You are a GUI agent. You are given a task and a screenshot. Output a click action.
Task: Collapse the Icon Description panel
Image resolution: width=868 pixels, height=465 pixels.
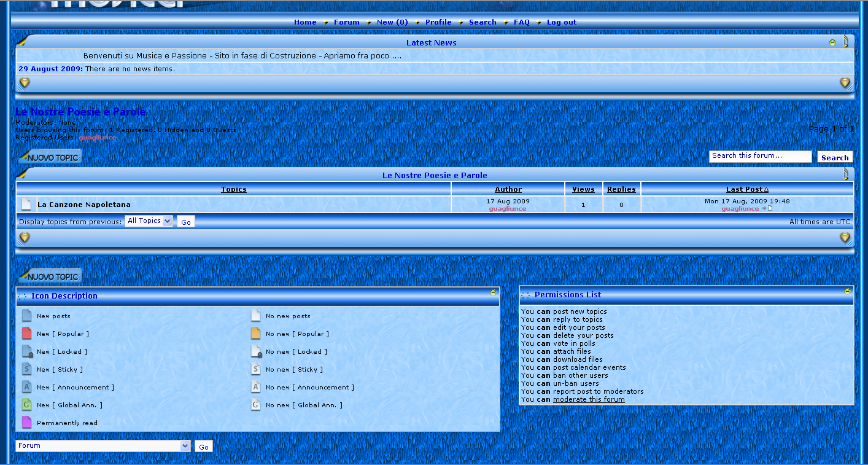coord(493,293)
